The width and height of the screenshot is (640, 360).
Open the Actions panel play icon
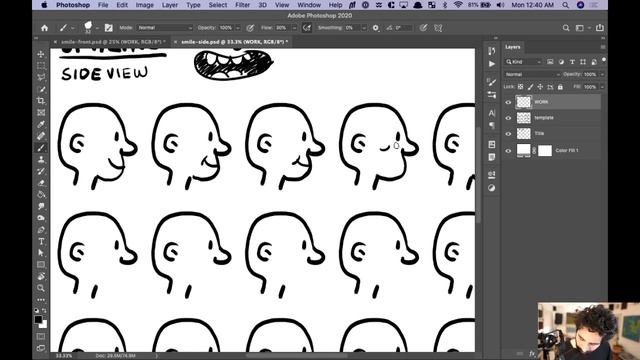click(491, 64)
